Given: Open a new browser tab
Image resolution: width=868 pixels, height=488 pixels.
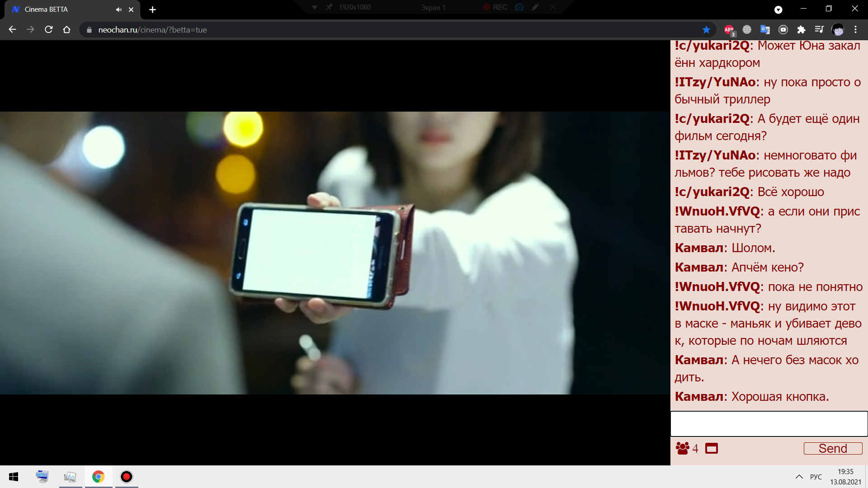Looking at the screenshot, I should tap(152, 9).
